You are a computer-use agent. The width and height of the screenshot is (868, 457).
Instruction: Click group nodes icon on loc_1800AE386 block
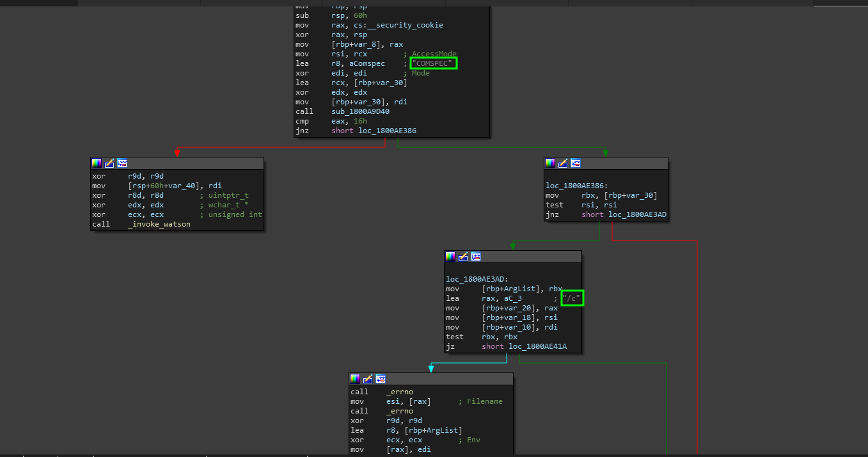tap(576, 163)
